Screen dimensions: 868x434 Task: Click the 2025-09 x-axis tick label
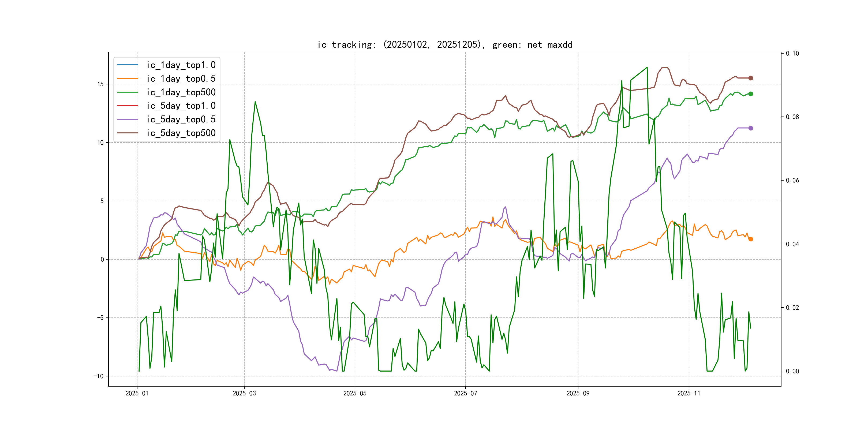578,393
